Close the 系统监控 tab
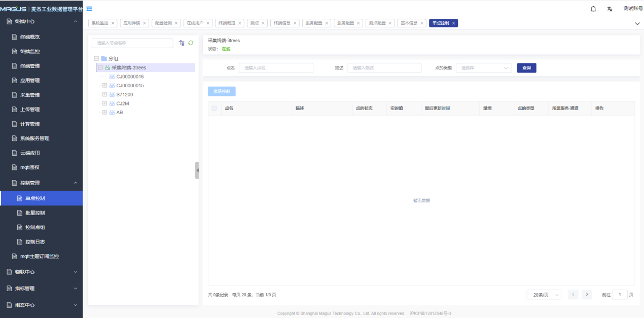 (x=113, y=23)
